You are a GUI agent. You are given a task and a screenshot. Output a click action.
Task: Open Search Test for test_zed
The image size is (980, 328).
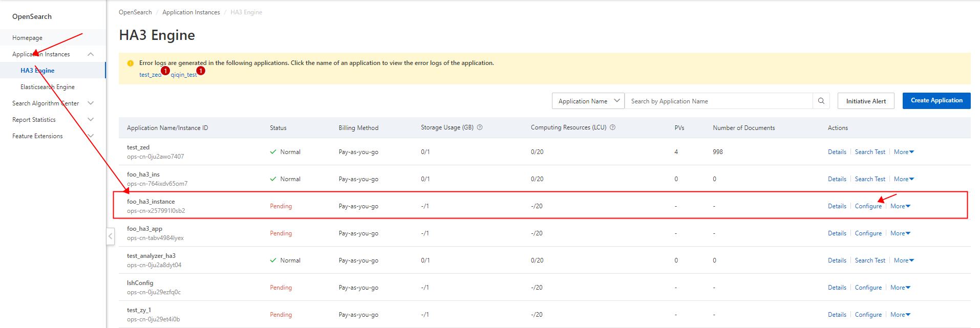870,152
